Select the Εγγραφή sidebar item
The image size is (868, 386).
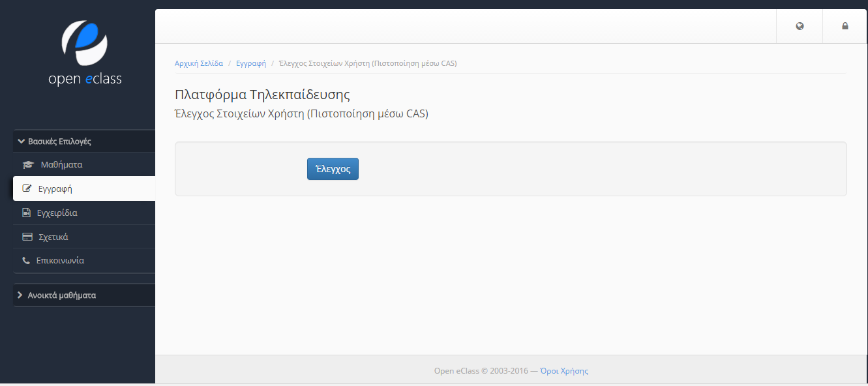tap(84, 189)
